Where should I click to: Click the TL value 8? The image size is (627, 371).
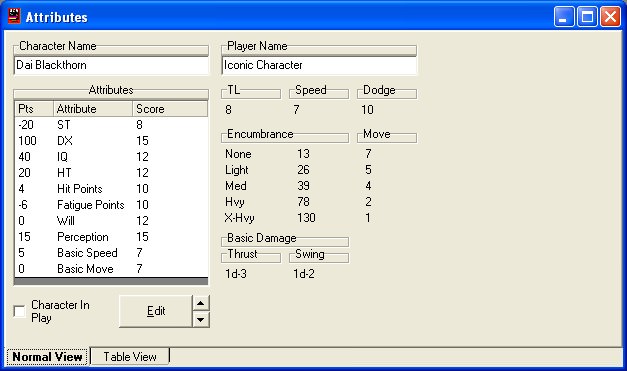pyautogui.click(x=228, y=110)
